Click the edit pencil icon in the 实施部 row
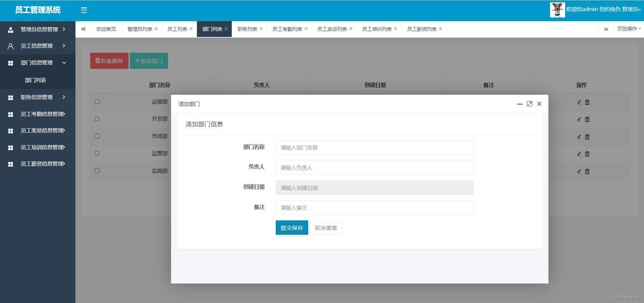Screen dimensions: 644x303 pos(579,171)
